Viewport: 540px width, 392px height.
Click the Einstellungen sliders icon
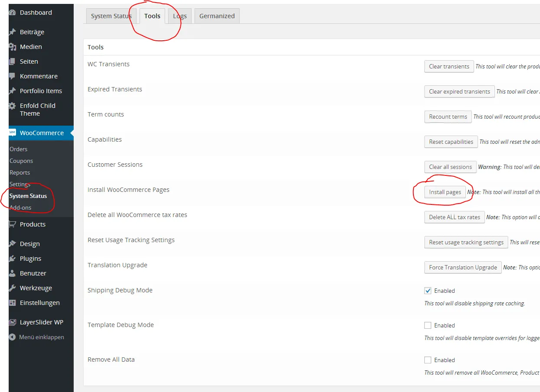click(13, 303)
